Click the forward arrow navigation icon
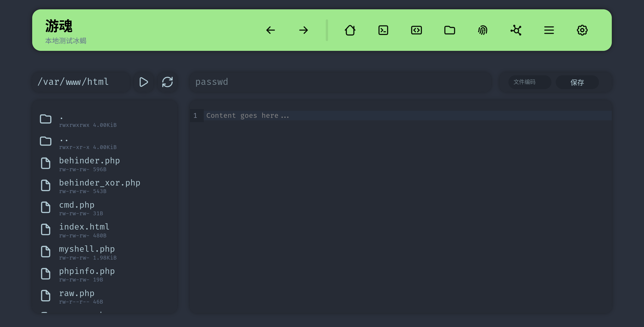 pyautogui.click(x=304, y=30)
